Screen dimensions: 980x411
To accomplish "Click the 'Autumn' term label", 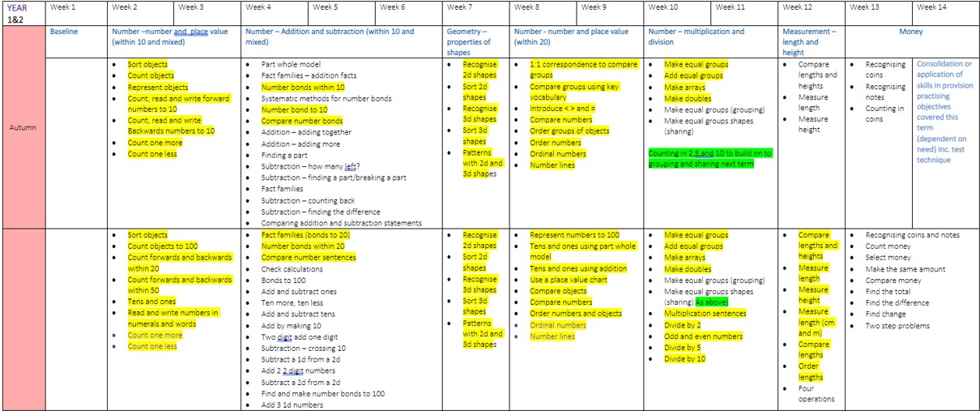I will (23, 127).
